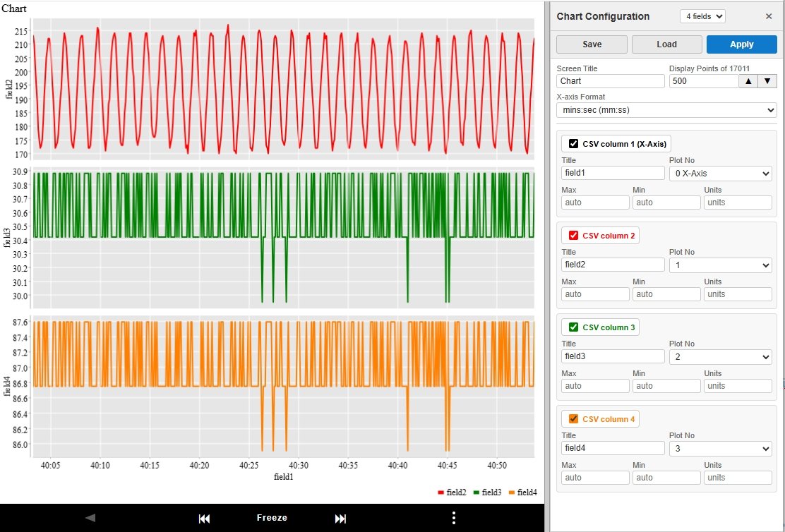Close the Chart Configuration panel

[x=769, y=16]
